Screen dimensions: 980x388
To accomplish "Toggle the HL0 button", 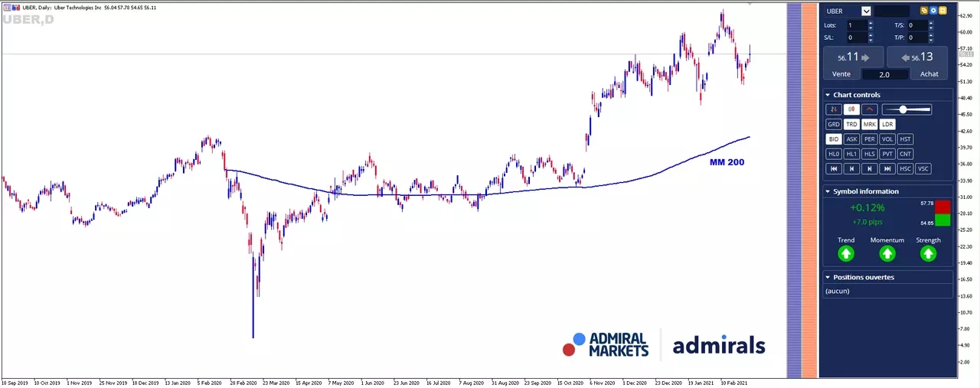I will pos(834,154).
